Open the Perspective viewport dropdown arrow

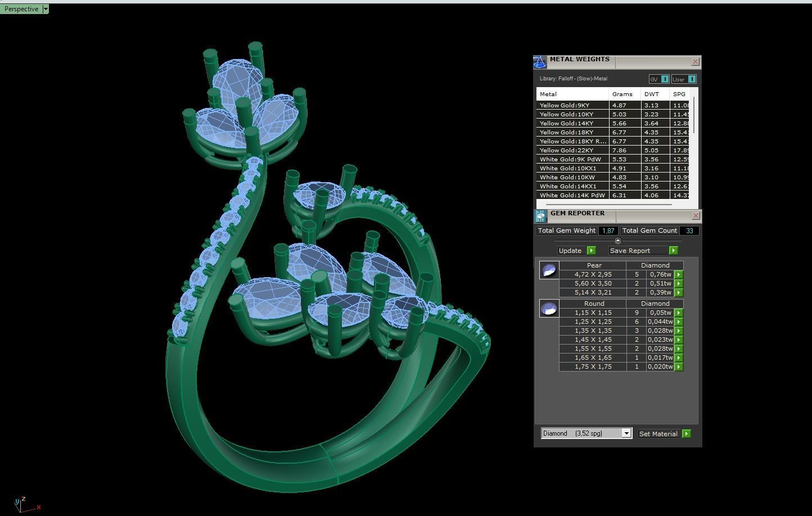pos(46,9)
